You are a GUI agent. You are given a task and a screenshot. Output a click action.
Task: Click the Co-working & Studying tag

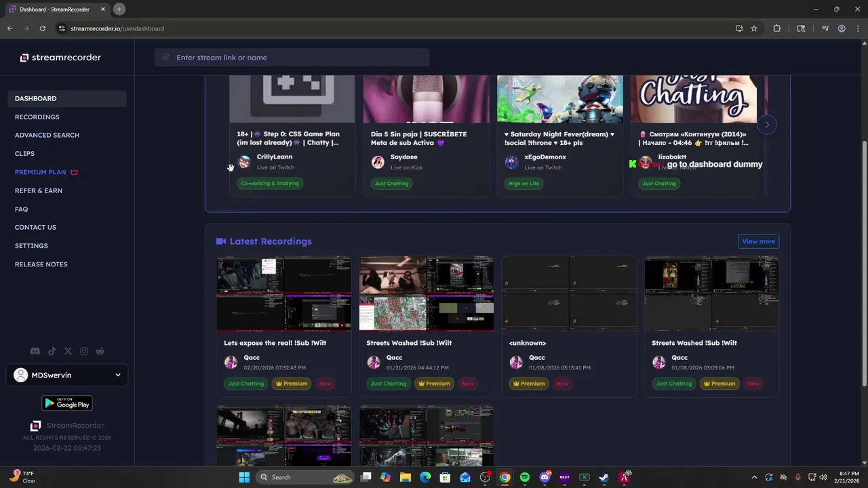click(270, 183)
